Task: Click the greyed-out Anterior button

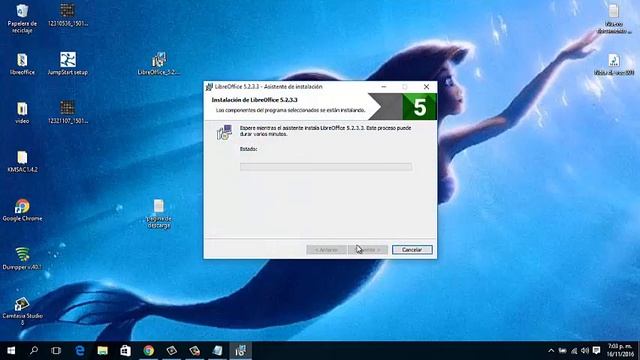Action: tap(327, 249)
